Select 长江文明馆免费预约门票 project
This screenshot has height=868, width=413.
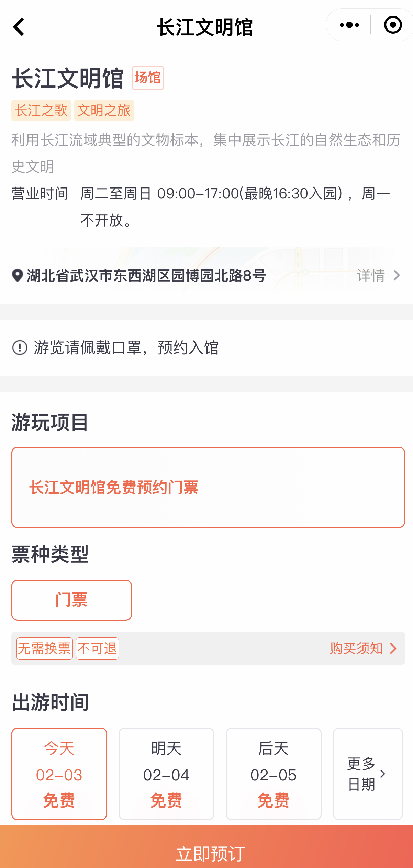click(208, 487)
